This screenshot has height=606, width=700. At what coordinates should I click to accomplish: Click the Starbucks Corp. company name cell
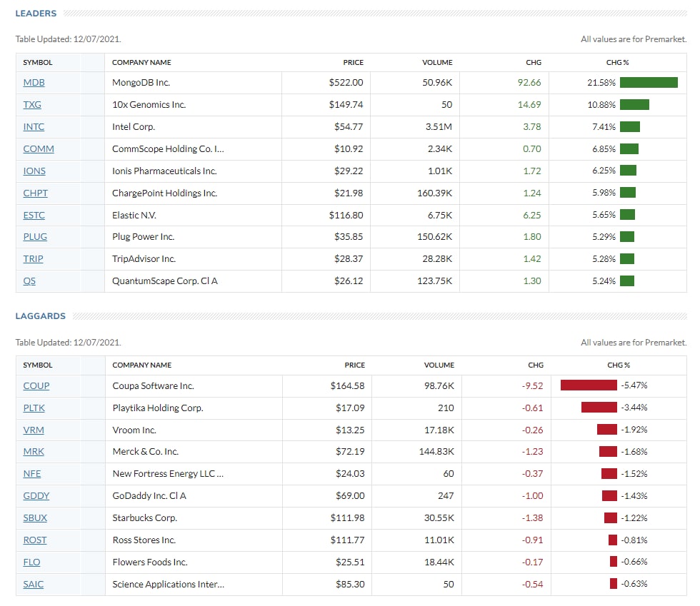(144, 518)
